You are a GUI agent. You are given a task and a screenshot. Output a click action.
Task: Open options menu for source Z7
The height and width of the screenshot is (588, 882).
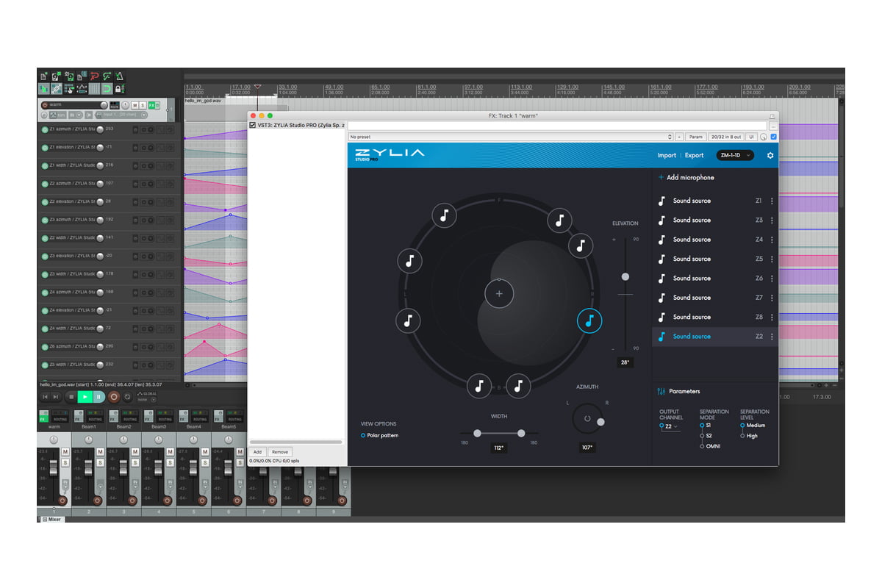point(772,298)
